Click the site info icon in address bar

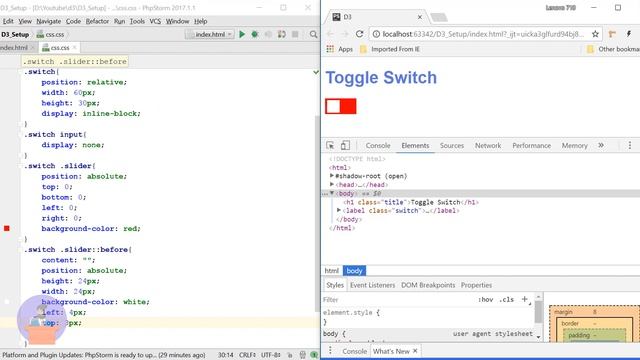(376, 34)
